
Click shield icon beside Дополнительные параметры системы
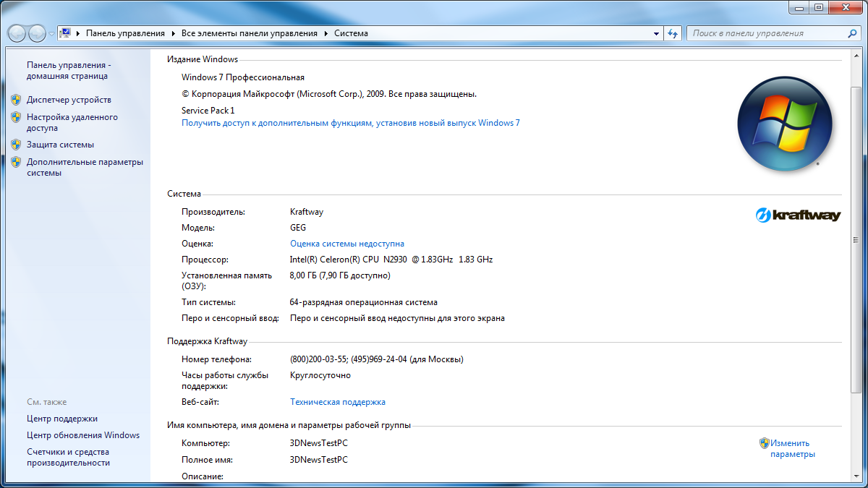[16, 162]
